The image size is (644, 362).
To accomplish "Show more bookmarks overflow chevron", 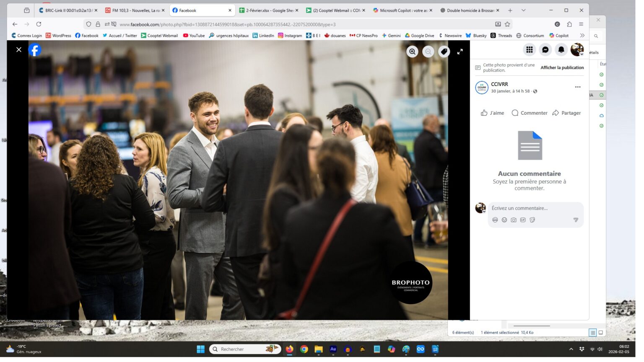I will pyautogui.click(x=582, y=36).
